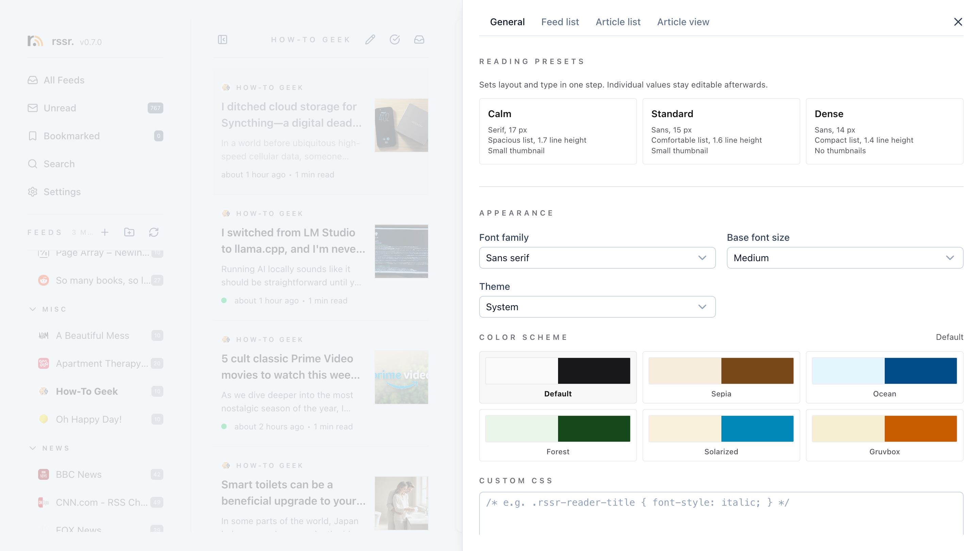Open 'I ditched cloud storage' article title
The image size is (980, 551).
click(292, 115)
